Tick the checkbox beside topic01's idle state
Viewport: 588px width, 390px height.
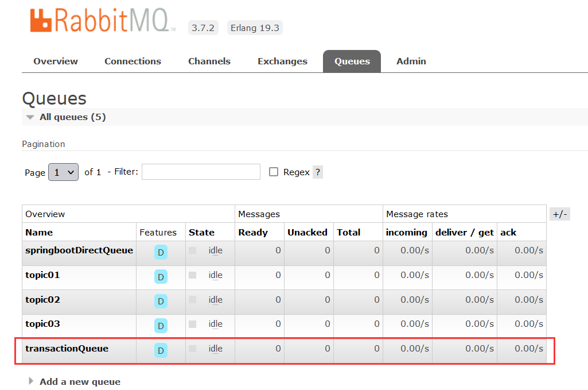tap(193, 275)
